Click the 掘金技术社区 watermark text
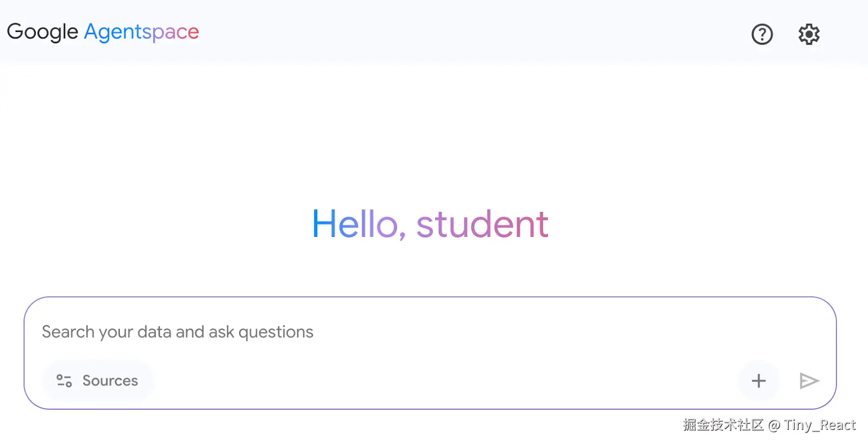The width and height of the screenshot is (868, 445). point(723,424)
